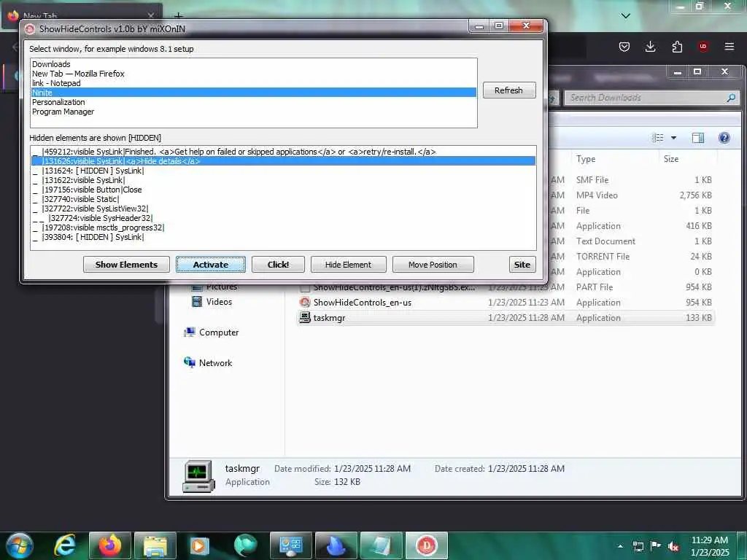Select New Tab — Mozilla Firefox window entry
Screen dimensions: 747x560
click(253, 74)
